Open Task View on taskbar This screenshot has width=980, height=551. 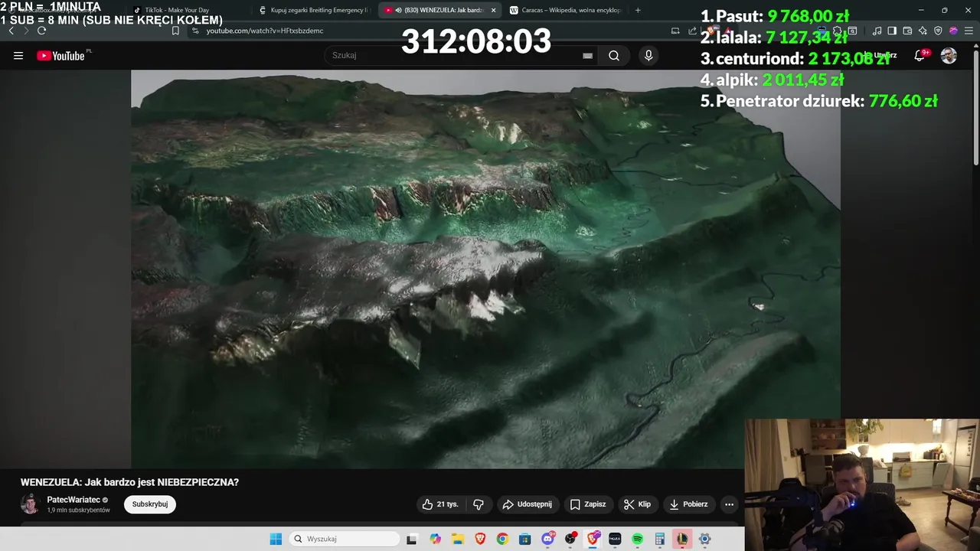tap(412, 539)
